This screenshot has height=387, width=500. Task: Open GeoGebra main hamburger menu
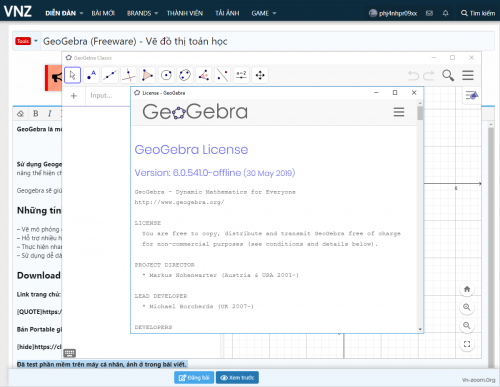click(468, 75)
